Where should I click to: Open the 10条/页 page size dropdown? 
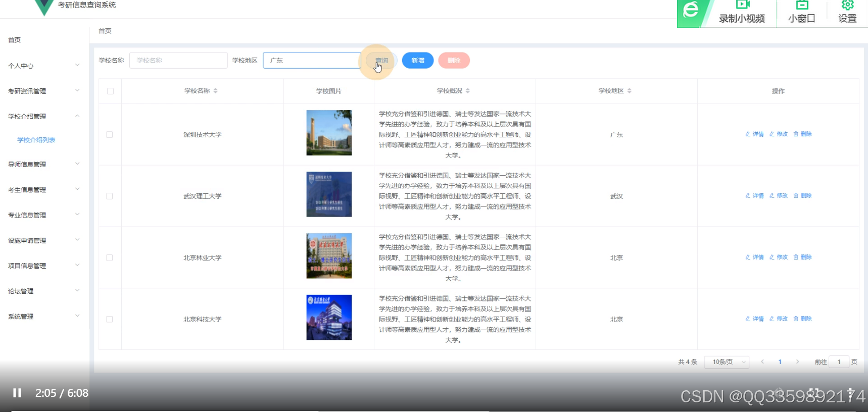click(x=727, y=362)
